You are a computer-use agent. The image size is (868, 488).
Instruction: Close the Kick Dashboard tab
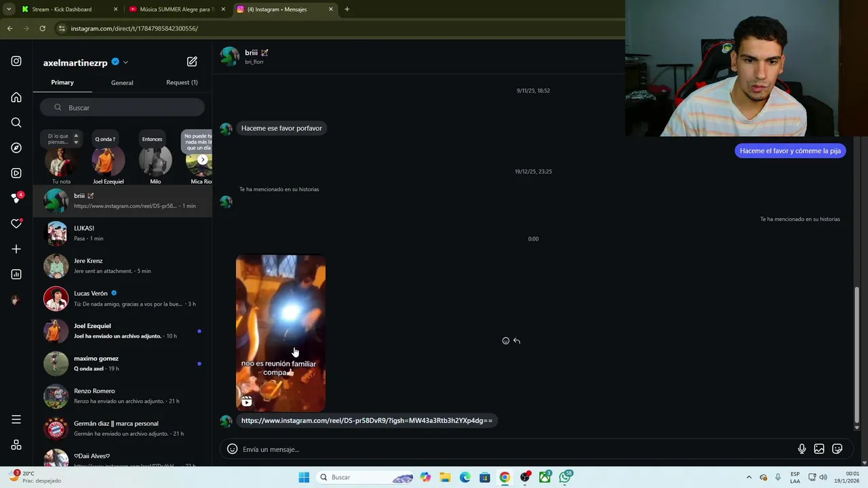[x=115, y=9]
